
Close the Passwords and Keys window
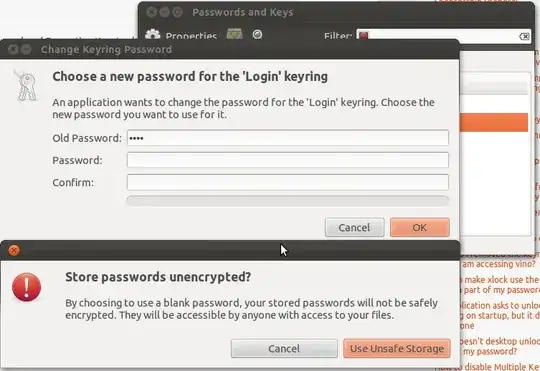[152, 12]
